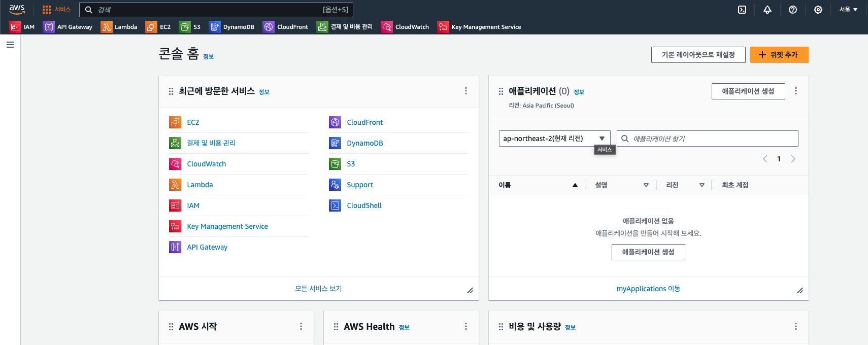Click the 정보 link beside 콘솔 홈

point(209,56)
